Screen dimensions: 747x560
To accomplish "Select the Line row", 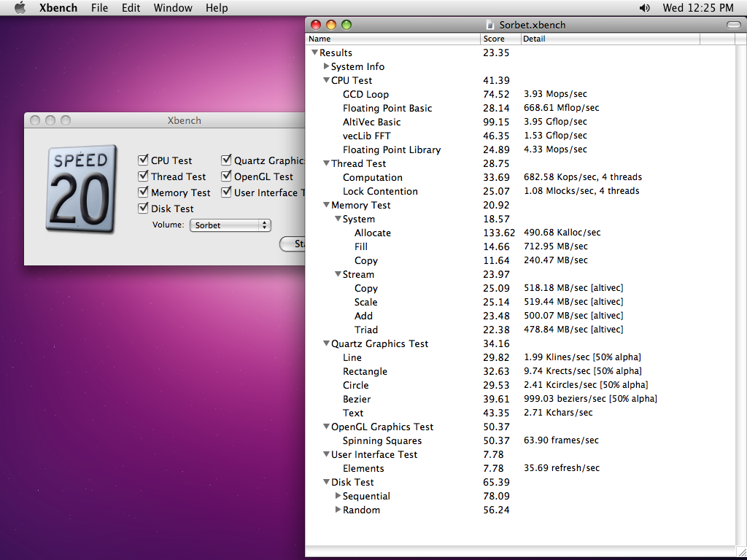I will [x=520, y=357].
